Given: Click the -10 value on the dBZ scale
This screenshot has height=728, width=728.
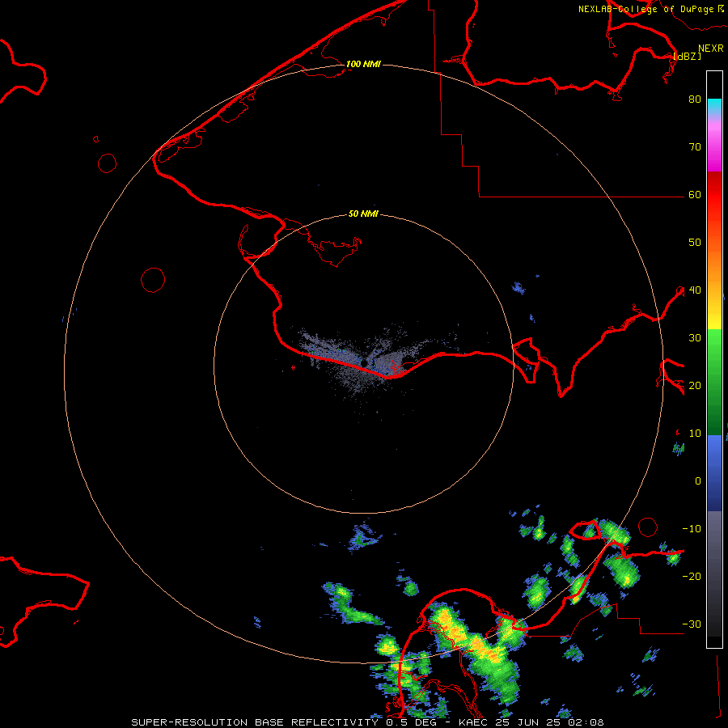Looking at the screenshot, I should click(x=692, y=528).
